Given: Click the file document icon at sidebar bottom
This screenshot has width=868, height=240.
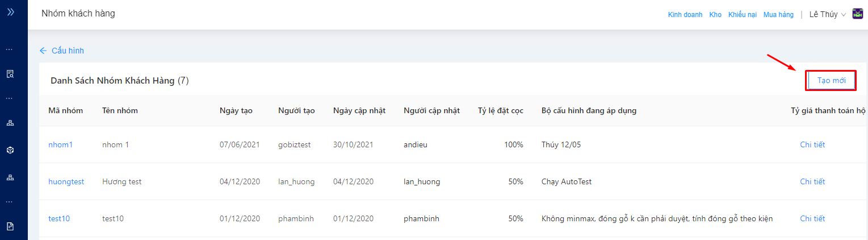Looking at the screenshot, I should click(10, 226).
